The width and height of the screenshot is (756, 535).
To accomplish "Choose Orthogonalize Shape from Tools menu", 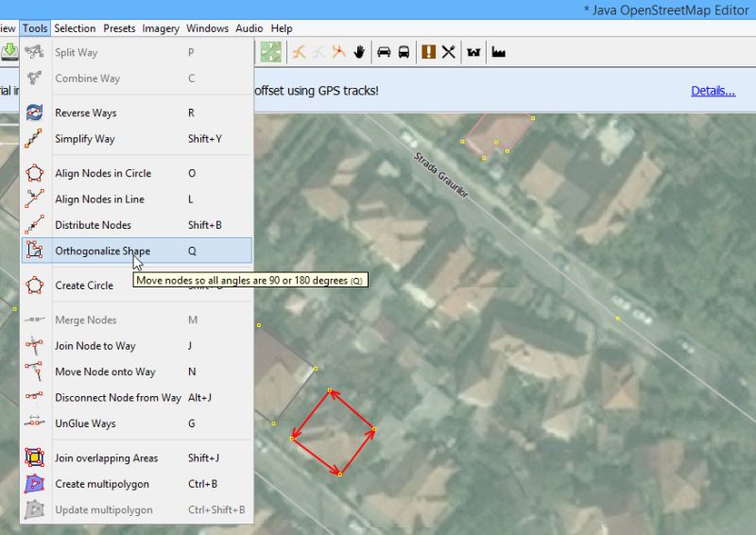I will click(136, 250).
